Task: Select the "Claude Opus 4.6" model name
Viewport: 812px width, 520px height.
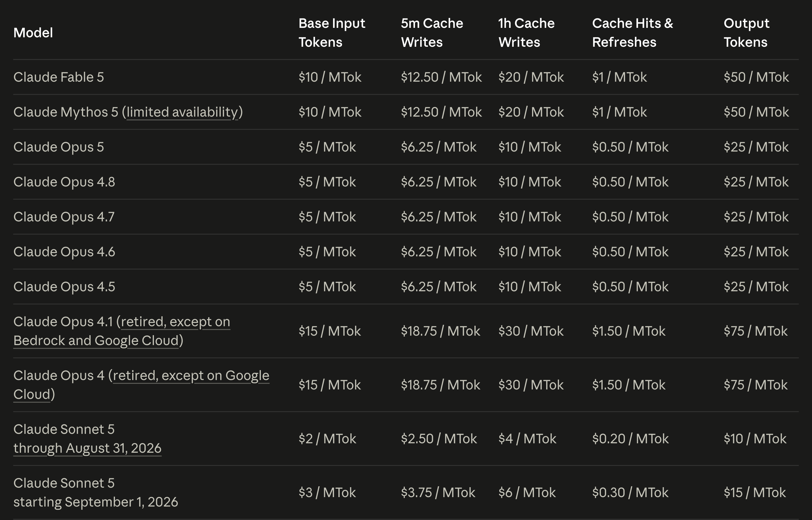Action: (x=64, y=252)
